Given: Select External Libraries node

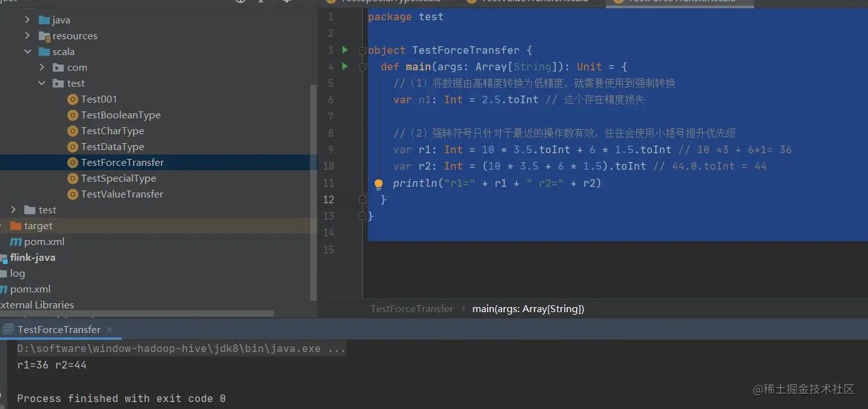Looking at the screenshot, I should pos(37,305).
